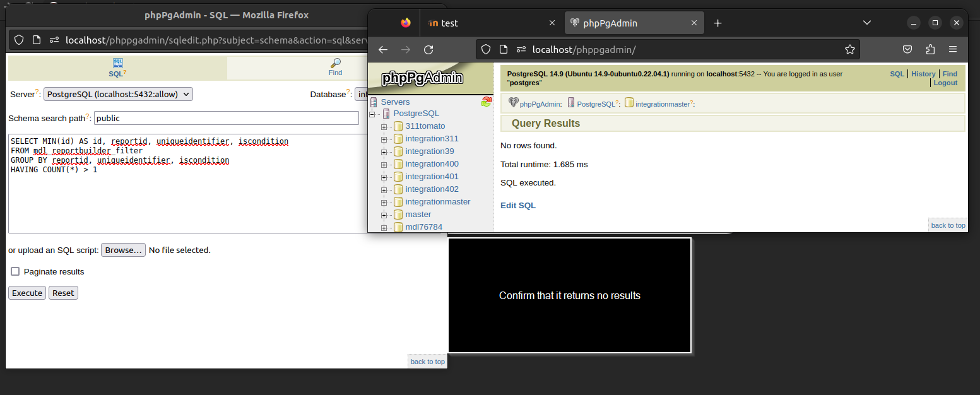Click the SQL icon in popup tab strip
The height and width of the screenshot is (395, 980).
117,63
